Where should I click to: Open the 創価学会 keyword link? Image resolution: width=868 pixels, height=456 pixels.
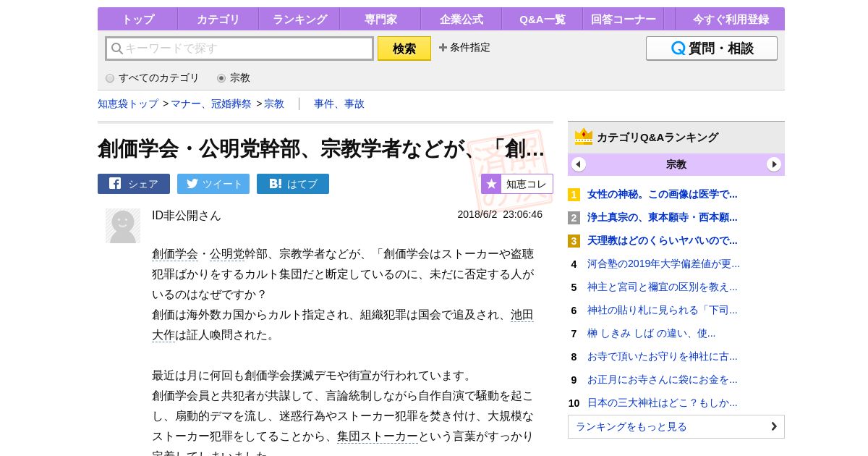pos(175,254)
